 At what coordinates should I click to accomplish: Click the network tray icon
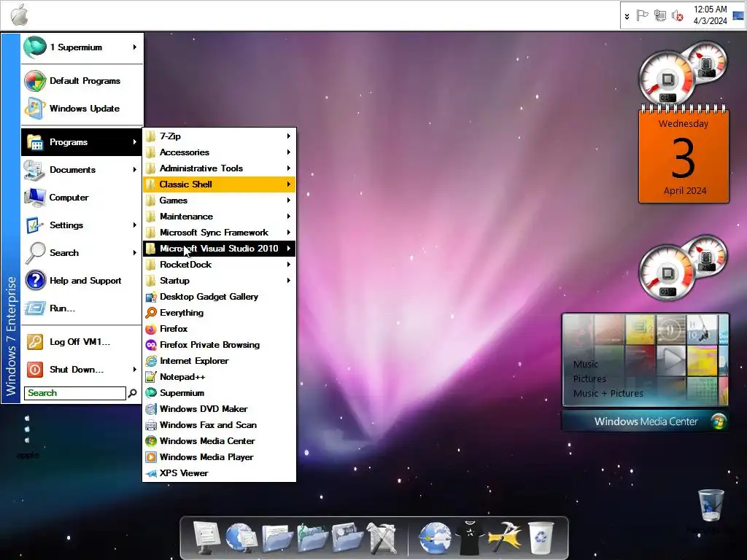tap(659, 16)
